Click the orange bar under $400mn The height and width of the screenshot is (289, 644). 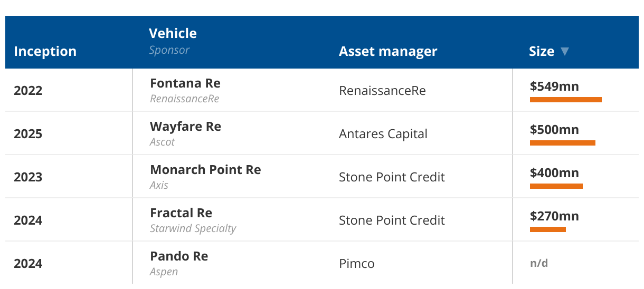coord(556,186)
